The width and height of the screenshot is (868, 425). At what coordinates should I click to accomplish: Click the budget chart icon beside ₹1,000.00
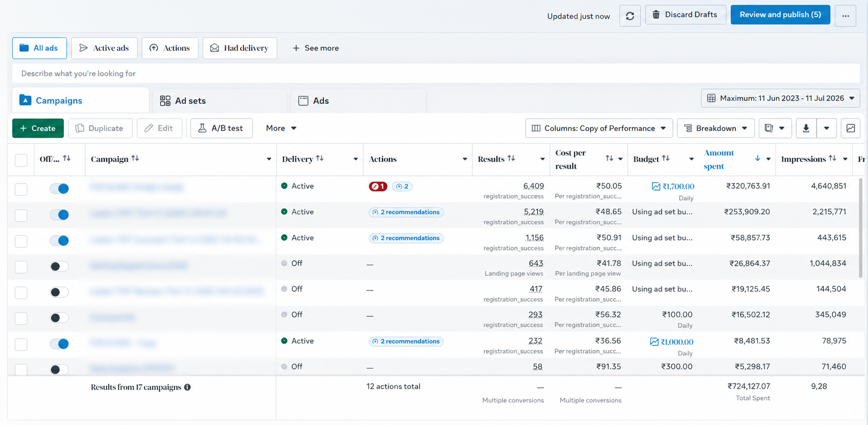[654, 342]
